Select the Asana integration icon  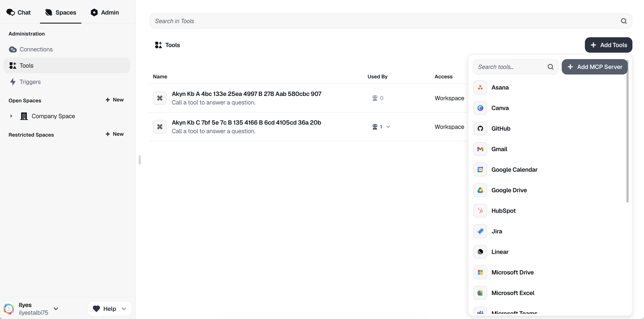[x=480, y=87]
